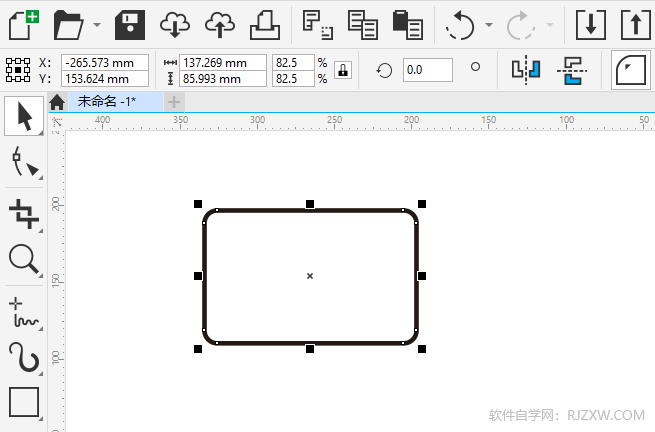Save to cloud upload icon
Image resolution: width=655 pixels, height=432 pixels.
[x=220, y=25]
